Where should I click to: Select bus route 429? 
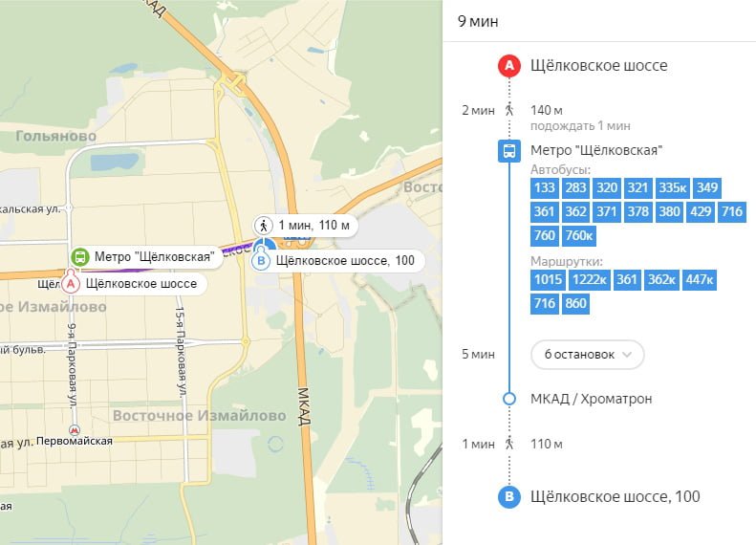click(701, 211)
